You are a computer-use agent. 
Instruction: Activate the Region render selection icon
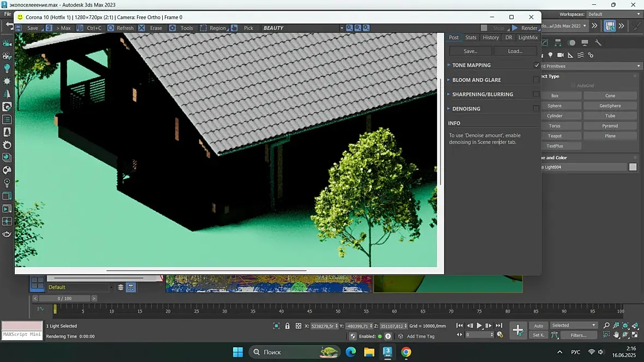pyautogui.click(x=203, y=28)
